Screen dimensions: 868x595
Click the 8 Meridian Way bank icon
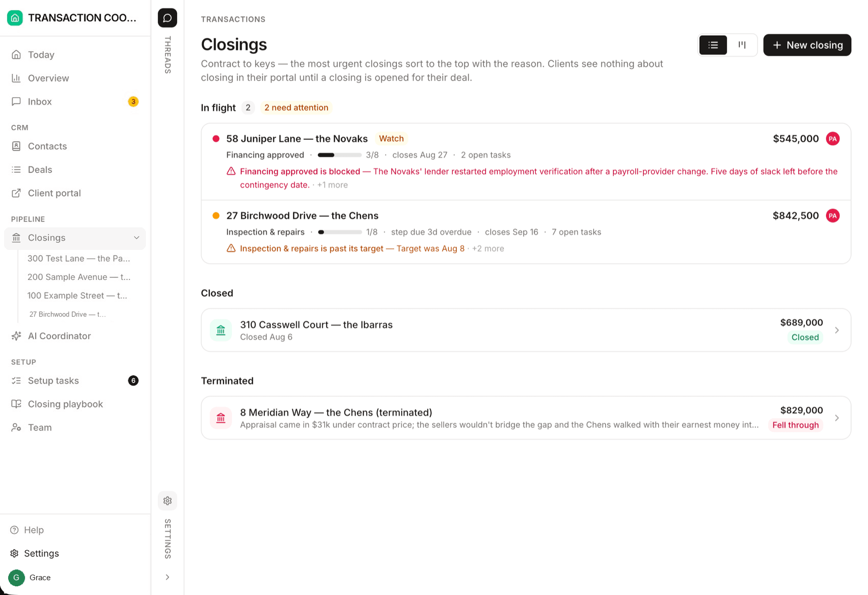pos(221,418)
